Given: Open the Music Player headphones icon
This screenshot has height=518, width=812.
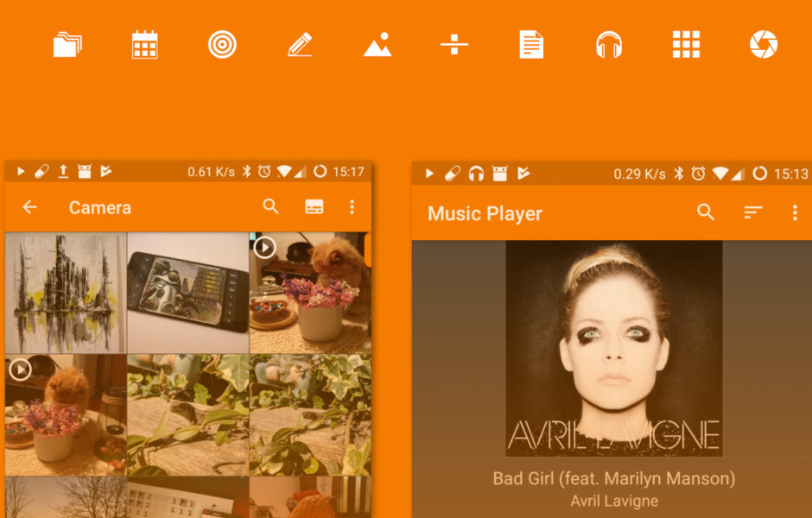Looking at the screenshot, I should [x=608, y=45].
